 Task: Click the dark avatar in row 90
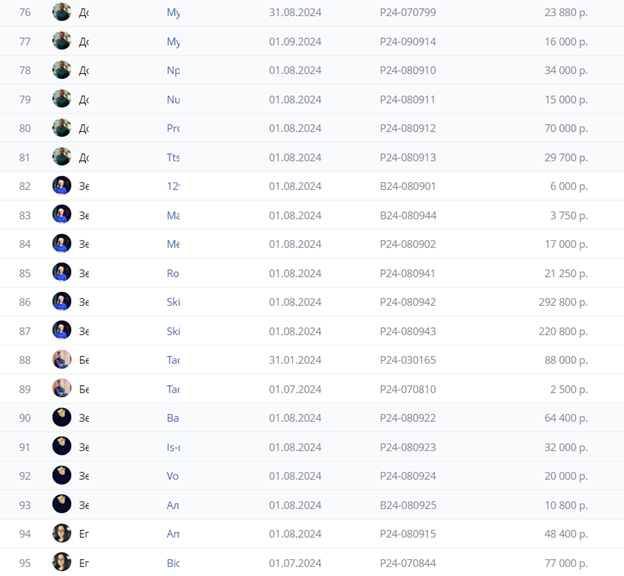pos(62,418)
